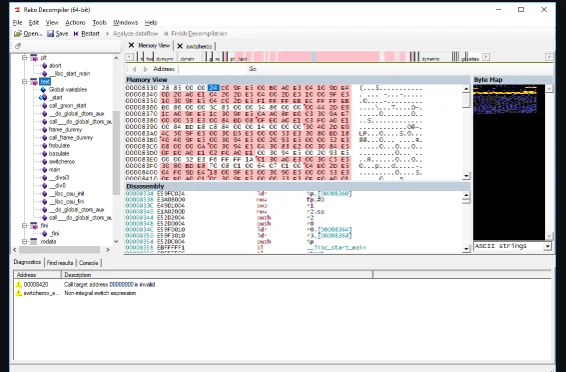
Task: Select abort in the project tree
Action: coord(55,66)
